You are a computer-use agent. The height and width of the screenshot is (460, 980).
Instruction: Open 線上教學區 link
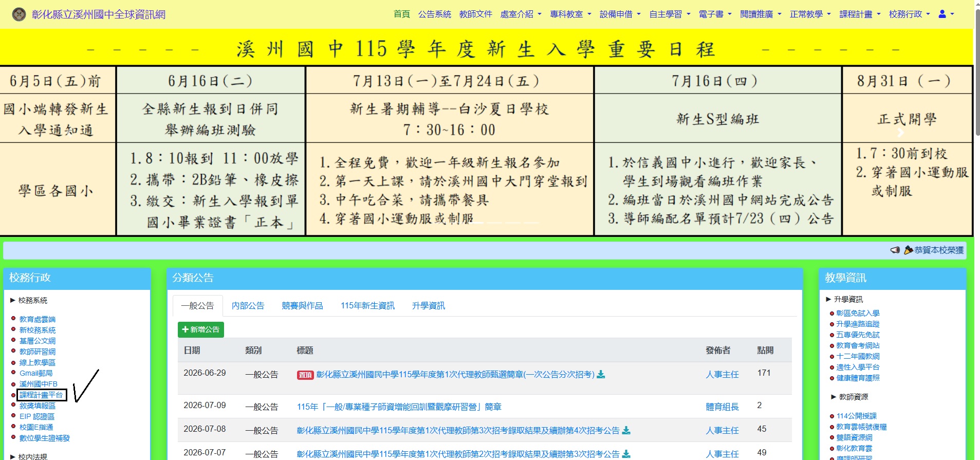pos(38,363)
